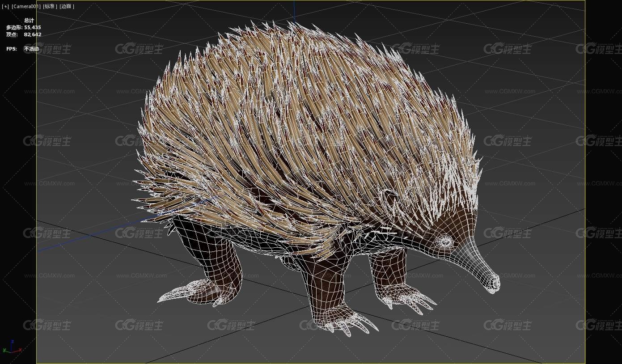Viewport: 622px width, 364px height.
Task: Open the [边面] display mode menu
Action: pos(67,6)
